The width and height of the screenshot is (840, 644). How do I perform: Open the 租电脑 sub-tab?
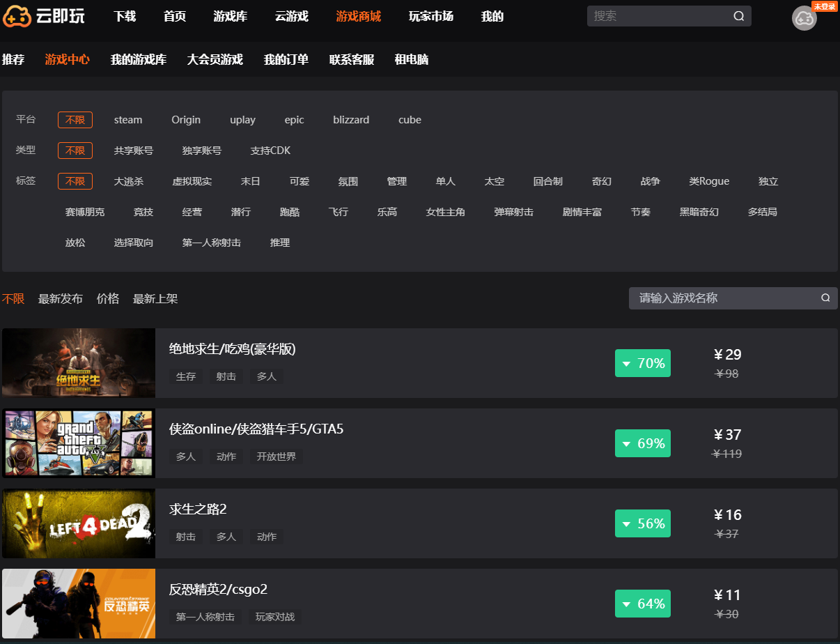click(x=412, y=59)
